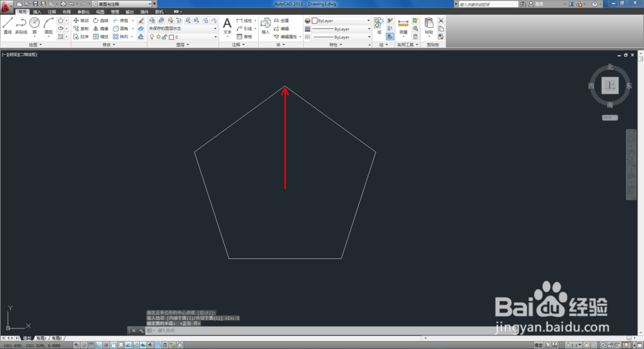This screenshot has height=349, width=644.
Task: Click the Undo arrow in Quick Access toolbar
Action: pos(71,4)
